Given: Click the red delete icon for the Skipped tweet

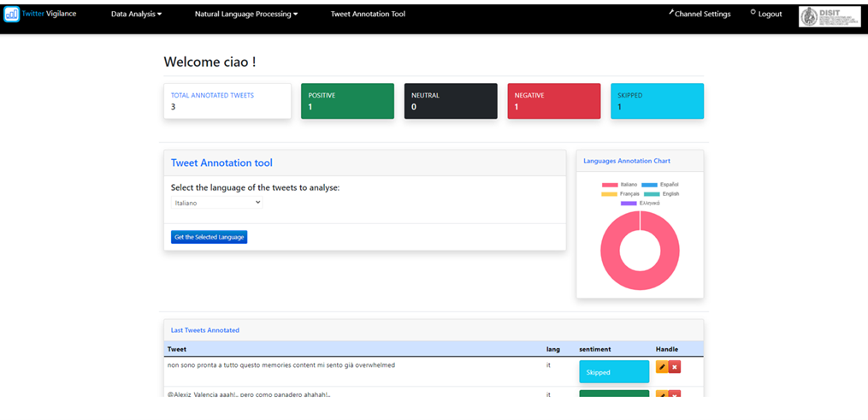Looking at the screenshot, I should tap(675, 367).
